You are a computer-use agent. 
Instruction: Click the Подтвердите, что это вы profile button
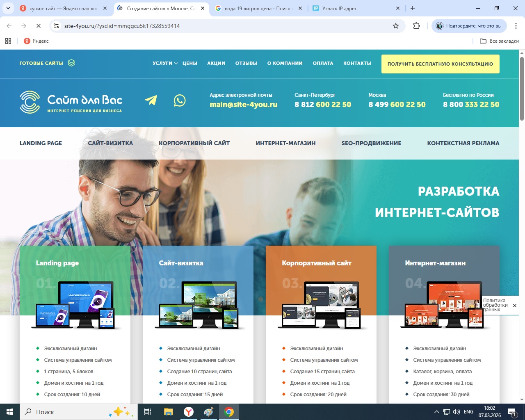click(469, 26)
